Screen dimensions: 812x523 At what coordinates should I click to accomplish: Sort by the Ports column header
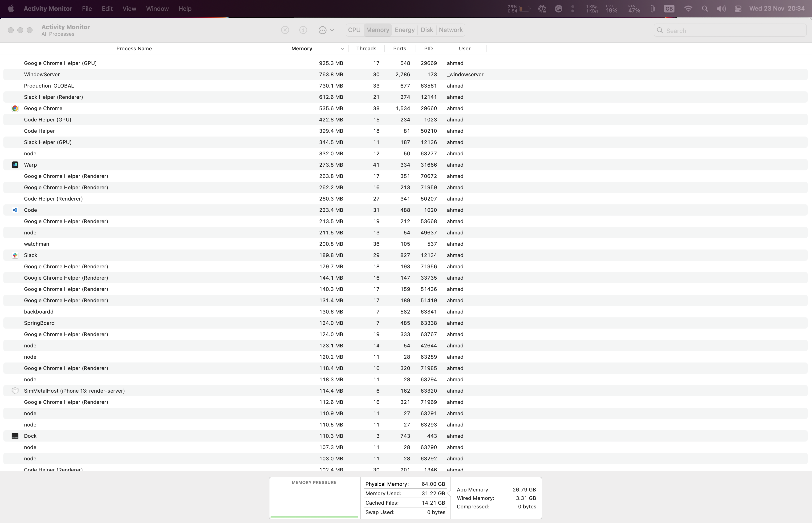pos(400,48)
